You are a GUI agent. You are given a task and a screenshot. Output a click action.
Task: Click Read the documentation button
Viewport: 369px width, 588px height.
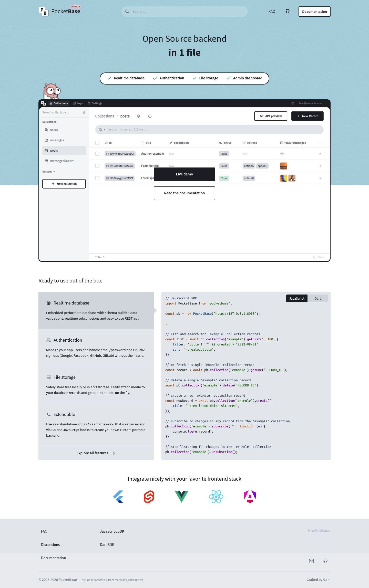tap(184, 193)
